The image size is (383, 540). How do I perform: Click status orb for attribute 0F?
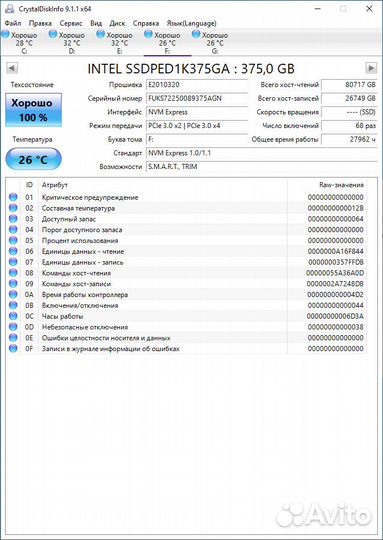13,349
